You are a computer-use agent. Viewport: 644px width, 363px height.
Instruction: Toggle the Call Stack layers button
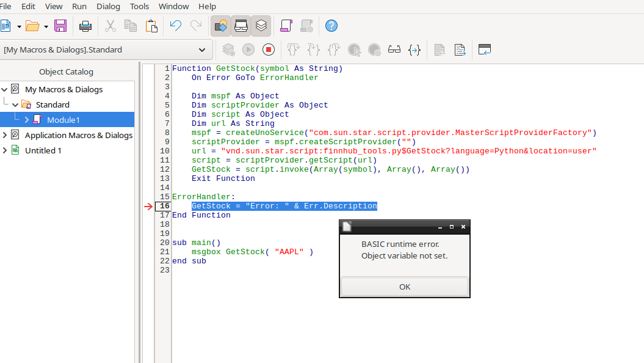click(261, 26)
